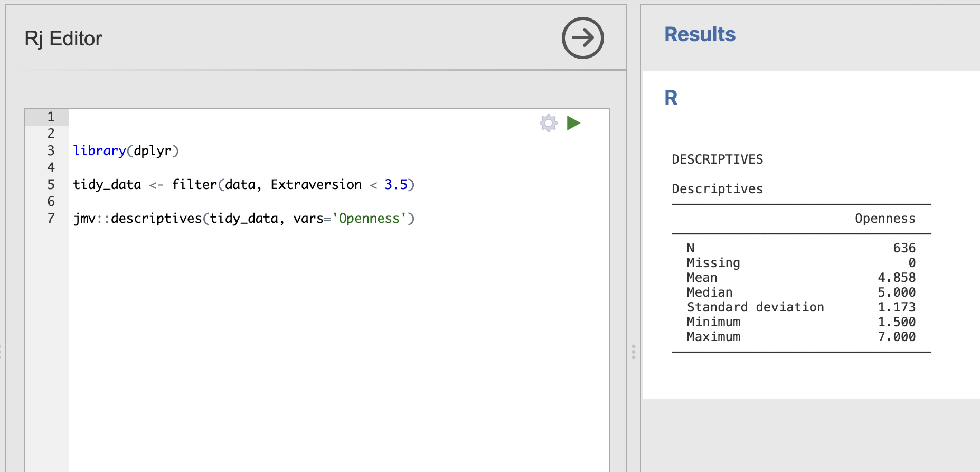Image resolution: width=980 pixels, height=472 pixels.
Task: Run the R code with green play button
Action: coord(573,123)
